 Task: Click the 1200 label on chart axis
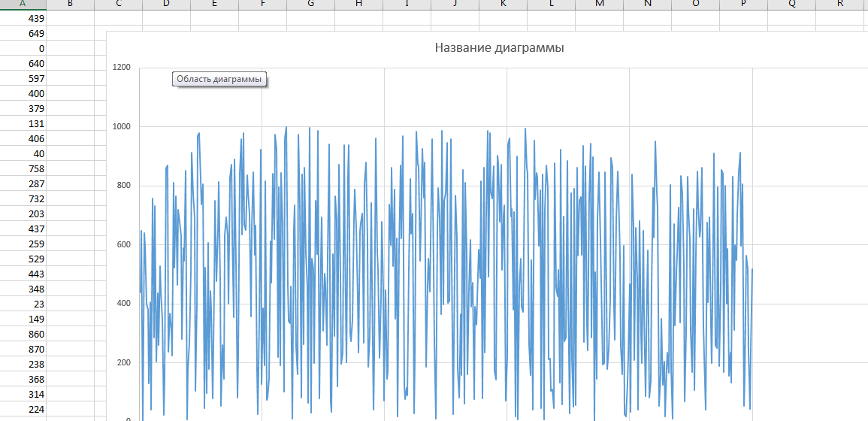pyautogui.click(x=122, y=68)
